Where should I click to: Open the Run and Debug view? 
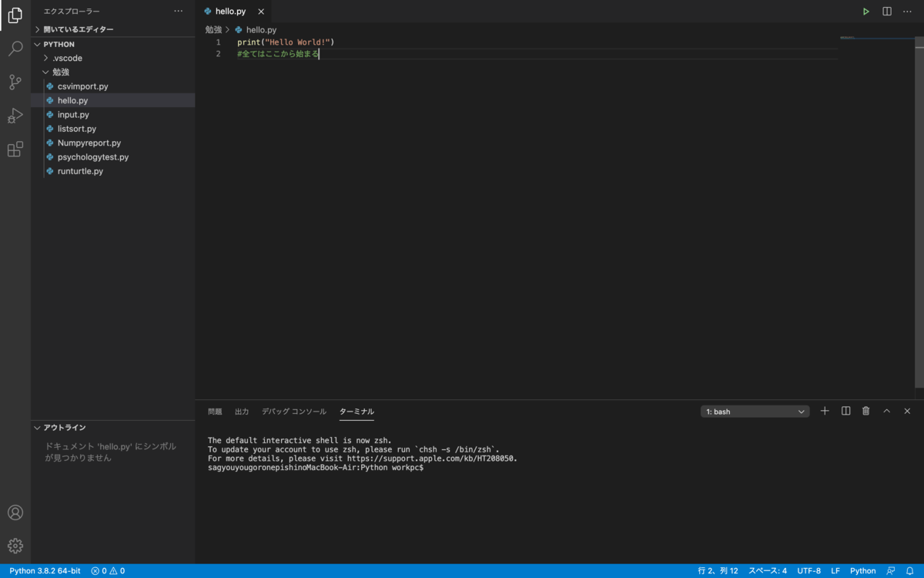pos(15,116)
